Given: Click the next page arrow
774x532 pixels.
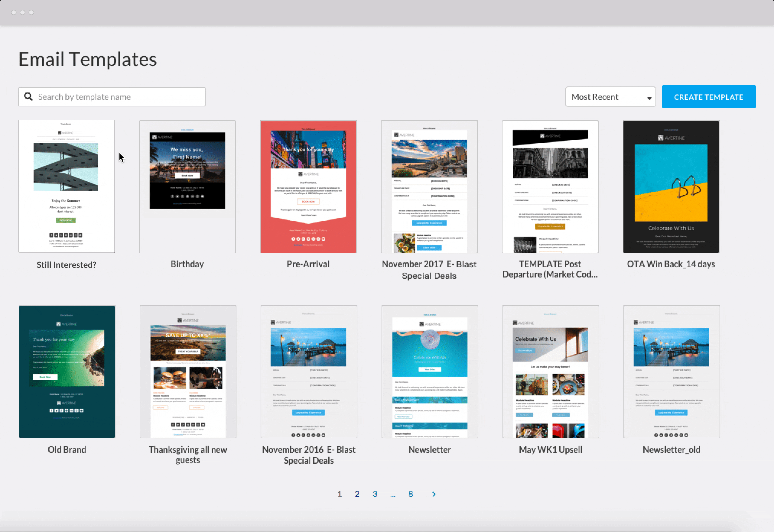Looking at the screenshot, I should point(434,494).
